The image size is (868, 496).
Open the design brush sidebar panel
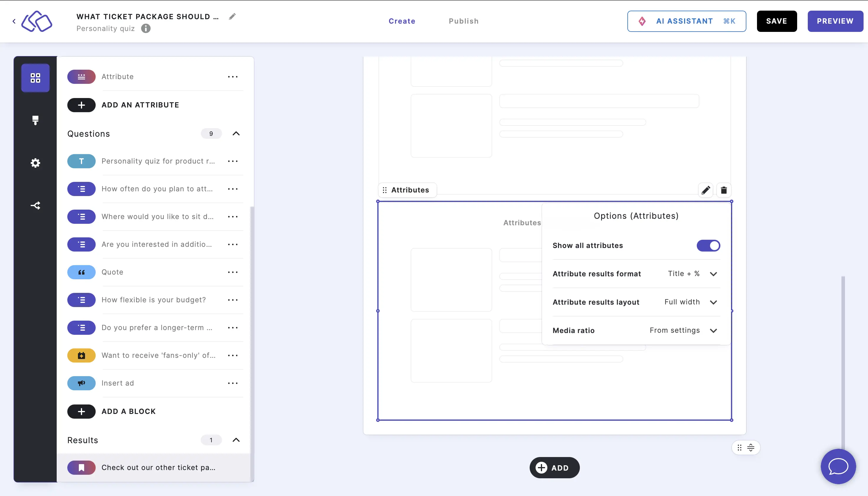tap(35, 120)
